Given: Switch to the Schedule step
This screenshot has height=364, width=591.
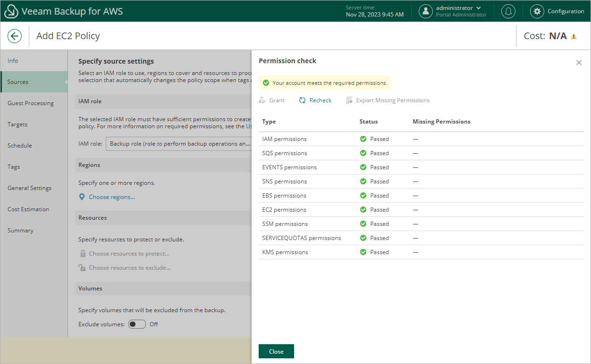Looking at the screenshot, I should coord(20,146).
